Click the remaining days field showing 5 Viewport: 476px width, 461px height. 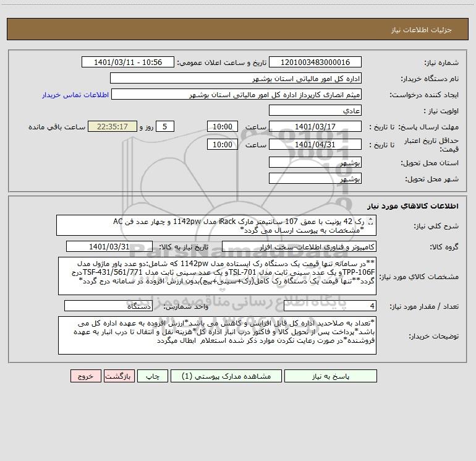point(165,126)
